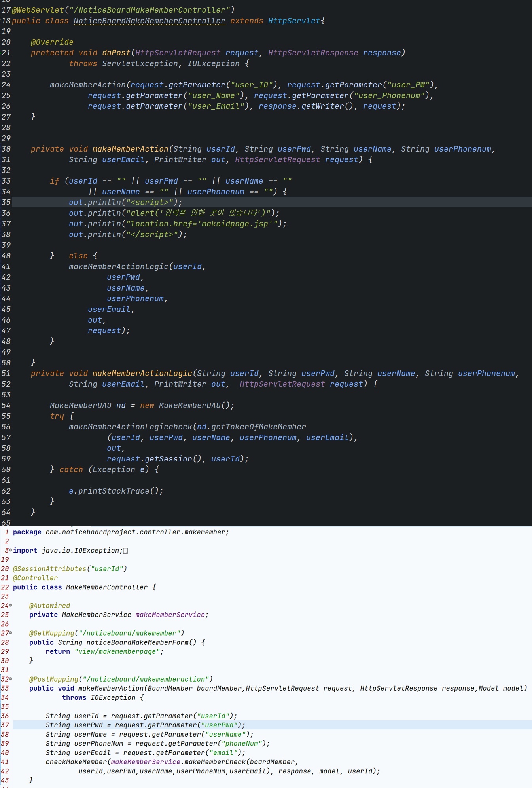
Task: Click the MakeMemberController class name on line 22
Action: 107,587
